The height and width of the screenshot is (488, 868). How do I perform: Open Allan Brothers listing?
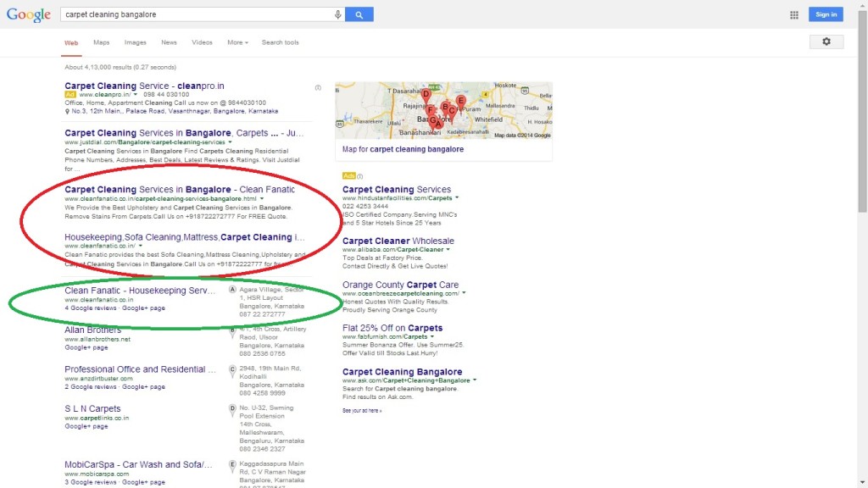92,330
